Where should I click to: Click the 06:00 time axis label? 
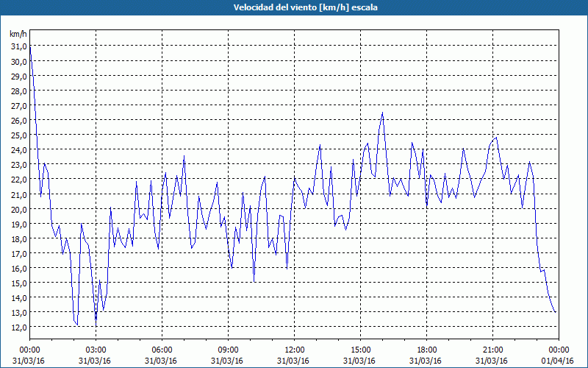[162, 350]
